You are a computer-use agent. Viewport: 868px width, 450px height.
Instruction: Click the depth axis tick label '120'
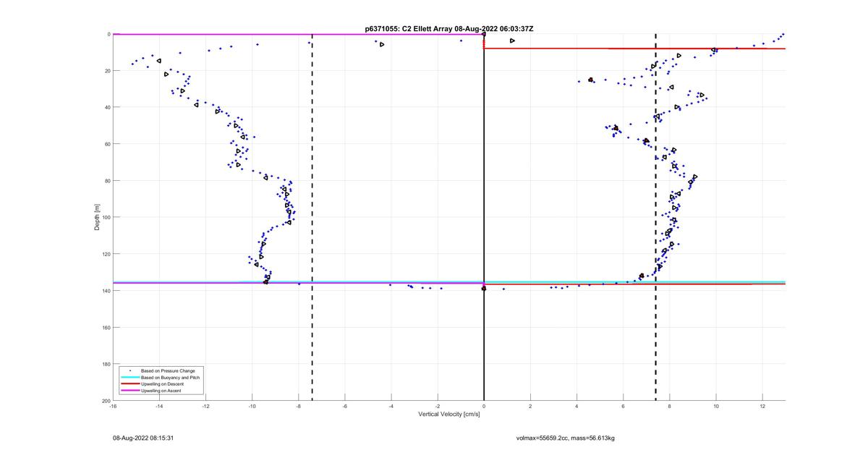coord(106,254)
